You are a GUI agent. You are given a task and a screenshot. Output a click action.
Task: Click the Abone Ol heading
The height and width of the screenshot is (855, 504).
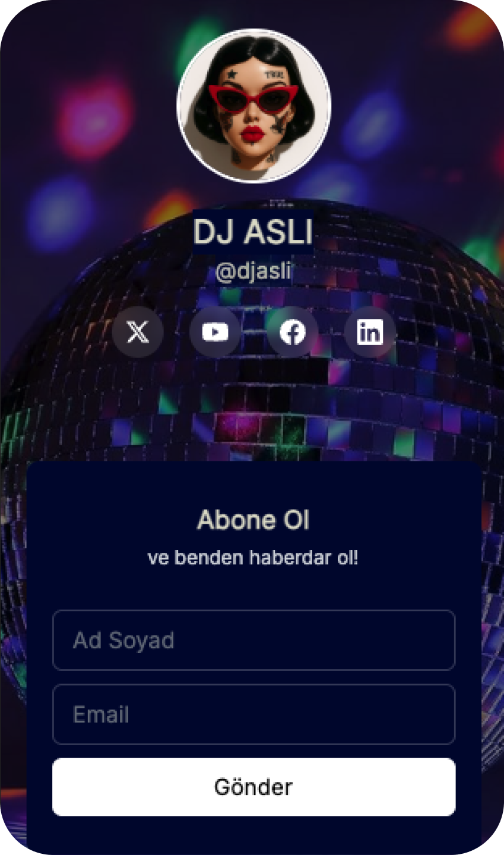point(253,520)
